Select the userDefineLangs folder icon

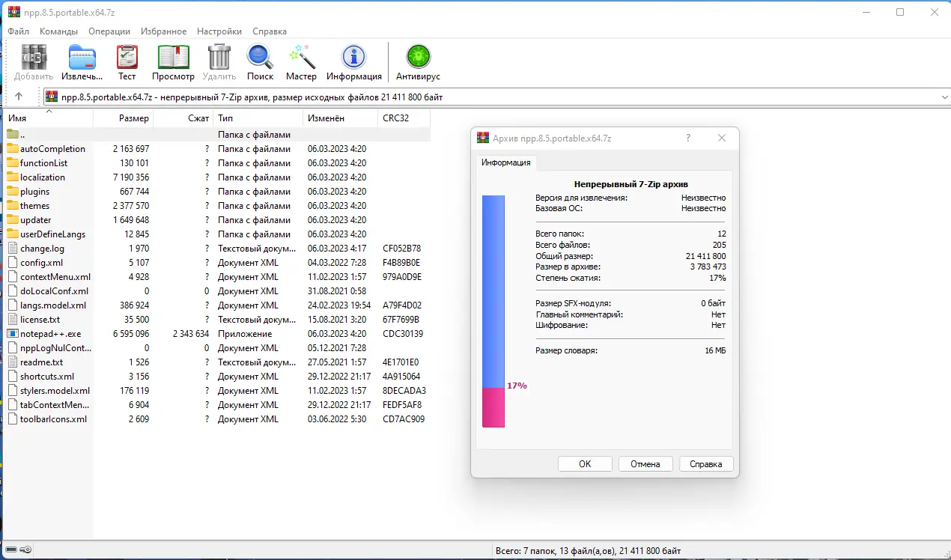pyautogui.click(x=13, y=234)
